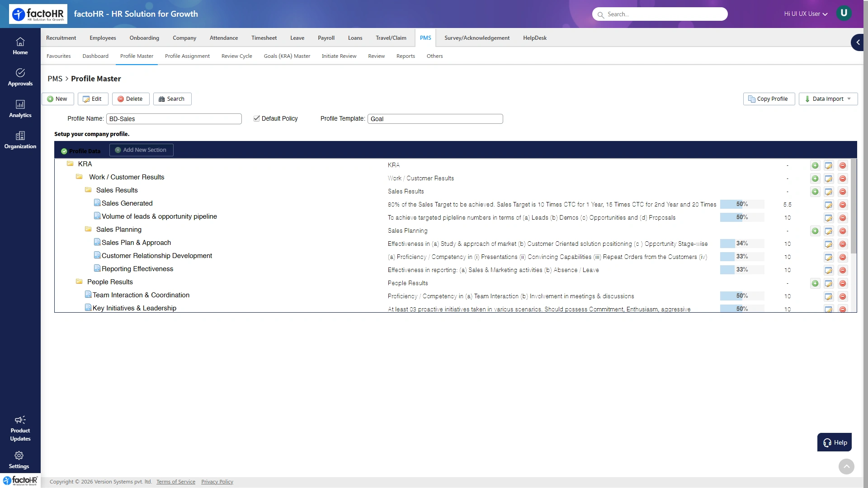This screenshot has width=868, height=488.
Task: Click delete icon in Sales Results row
Action: tap(843, 192)
